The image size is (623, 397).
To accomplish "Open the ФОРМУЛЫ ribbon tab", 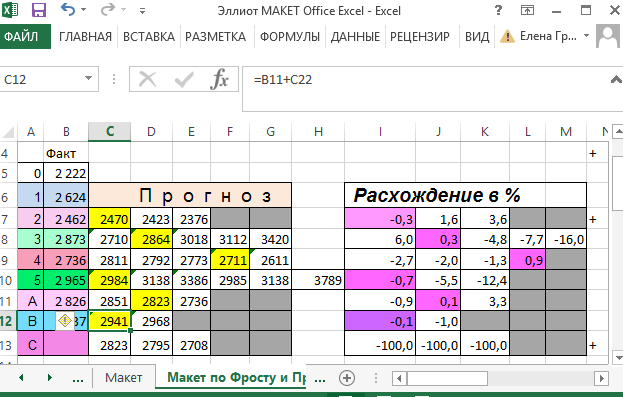I will 290,37.
